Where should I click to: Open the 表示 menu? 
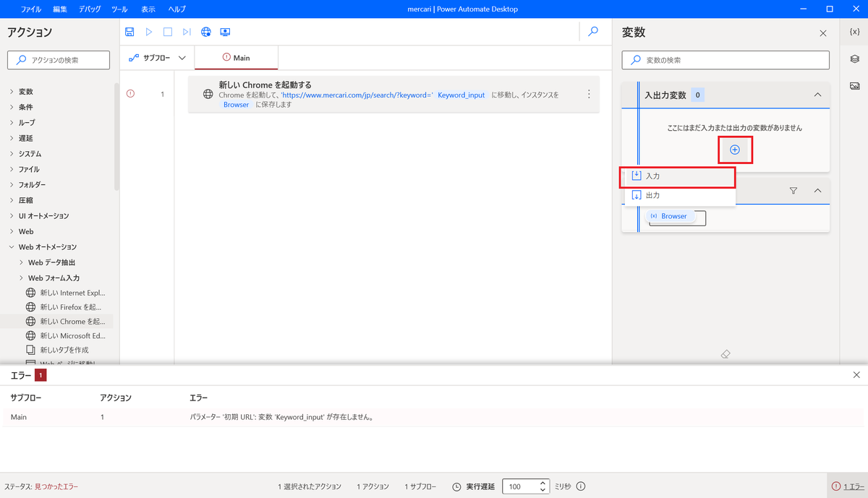click(x=148, y=9)
